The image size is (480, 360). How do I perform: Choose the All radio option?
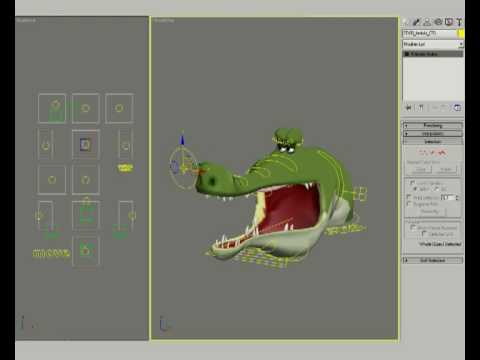pyautogui.click(x=436, y=189)
